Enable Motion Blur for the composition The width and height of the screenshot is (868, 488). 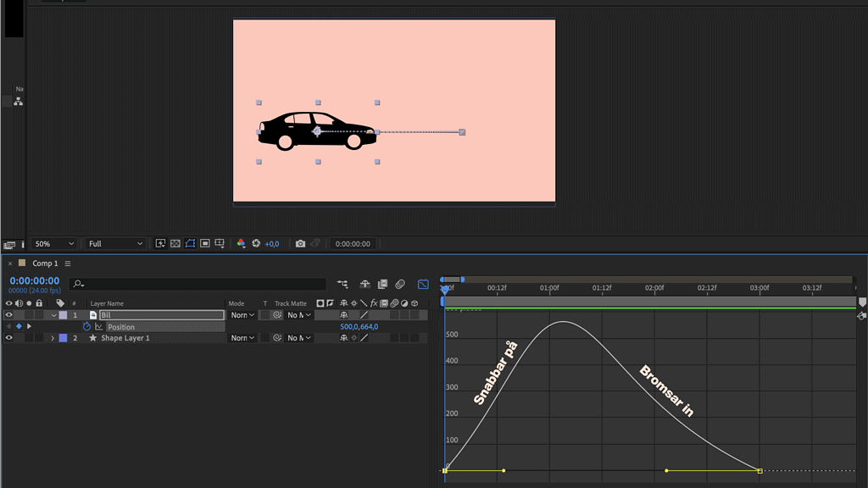click(400, 284)
